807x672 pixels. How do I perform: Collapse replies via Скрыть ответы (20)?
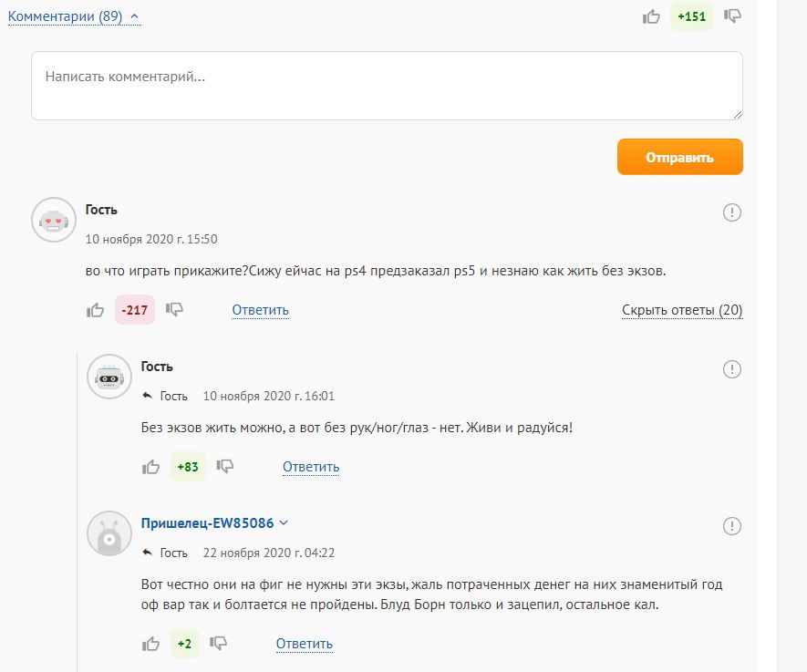(682, 310)
